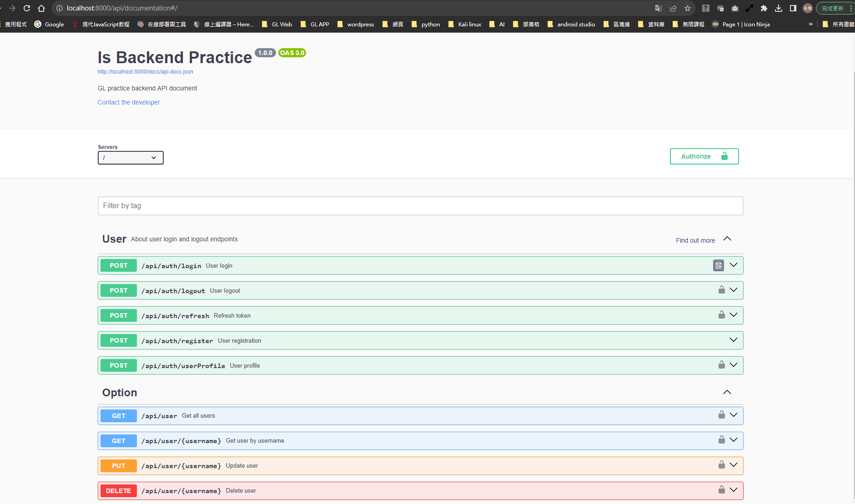Open the wordpress bookmarks folder
This screenshot has width=855, height=504.
click(x=356, y=24)
